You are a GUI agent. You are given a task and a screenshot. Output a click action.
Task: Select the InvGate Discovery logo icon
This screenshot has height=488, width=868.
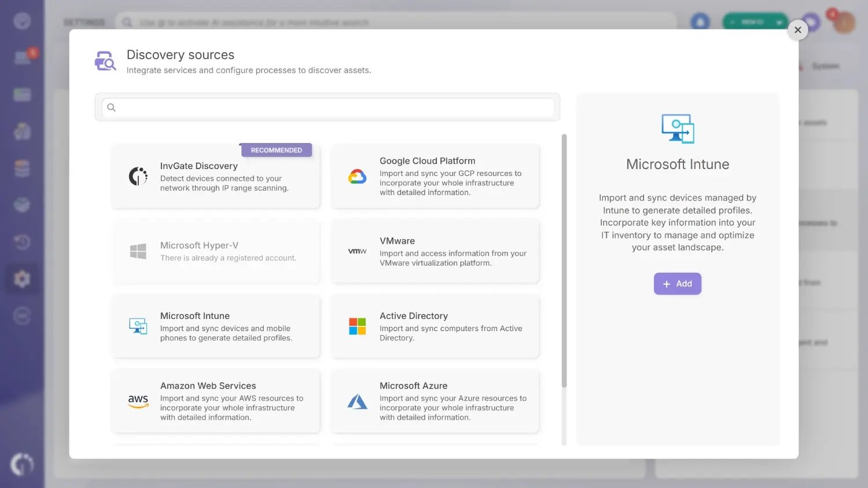coord(138,175)
